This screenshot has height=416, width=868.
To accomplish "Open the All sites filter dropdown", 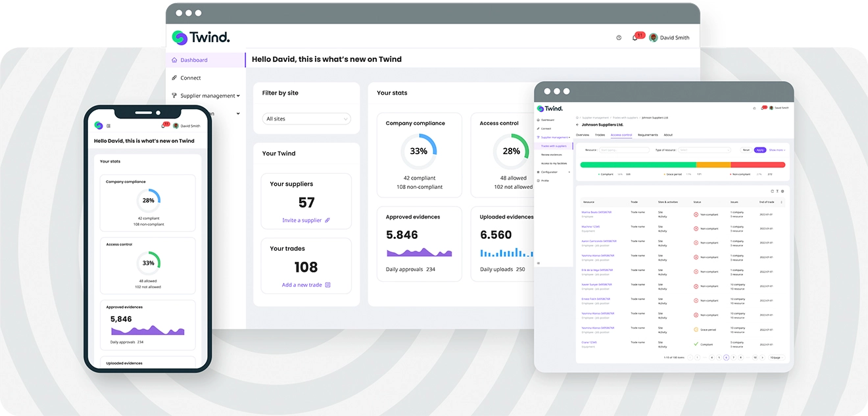I will pos(306,119).
